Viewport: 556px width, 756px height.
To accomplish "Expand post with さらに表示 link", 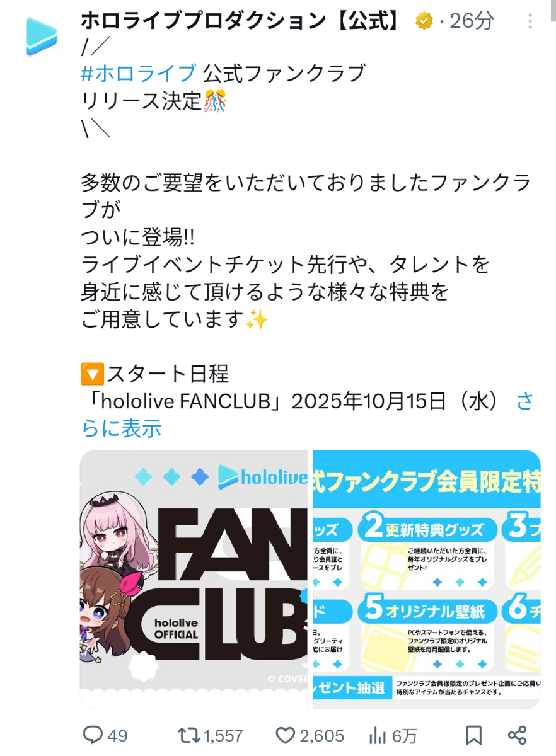I will point(307,415).
